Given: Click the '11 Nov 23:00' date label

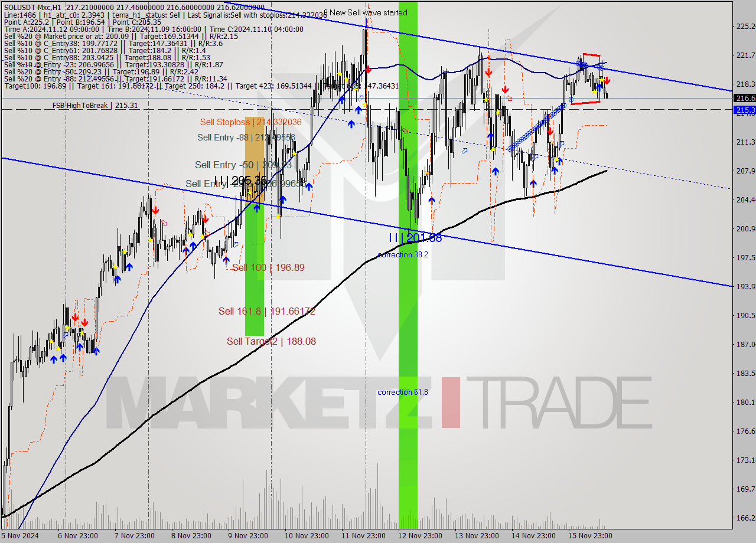Looking at the screenshot, I should tap(364, 536).
